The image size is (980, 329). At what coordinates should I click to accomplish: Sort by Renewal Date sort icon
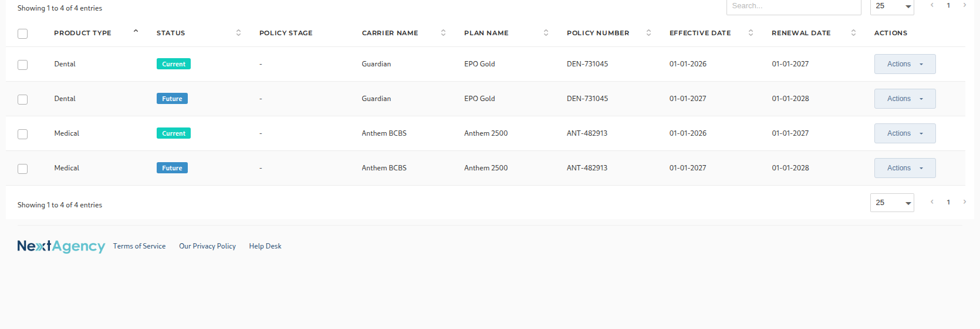click(x=853, y=33)
